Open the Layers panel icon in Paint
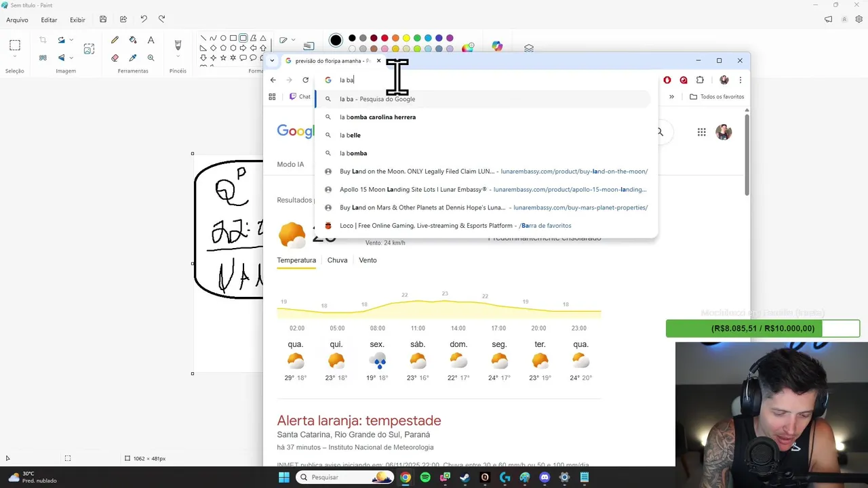 click(529, 48)
